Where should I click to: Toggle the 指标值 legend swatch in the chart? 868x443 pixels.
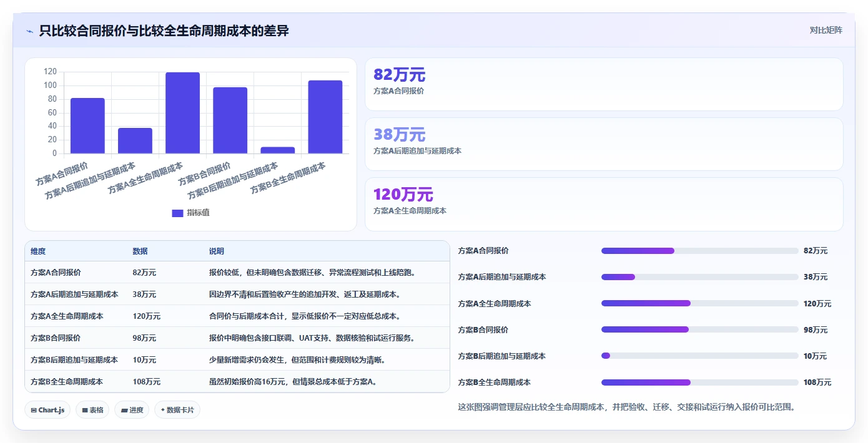point(177,213)
